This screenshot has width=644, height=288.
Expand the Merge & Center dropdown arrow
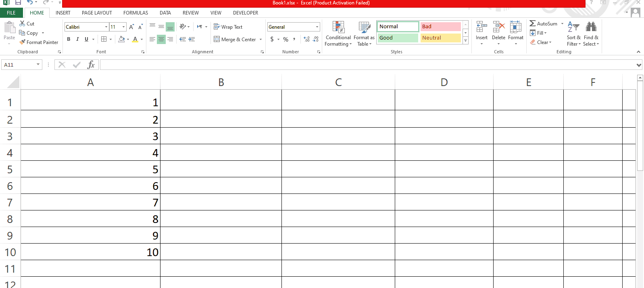[261, 40]
